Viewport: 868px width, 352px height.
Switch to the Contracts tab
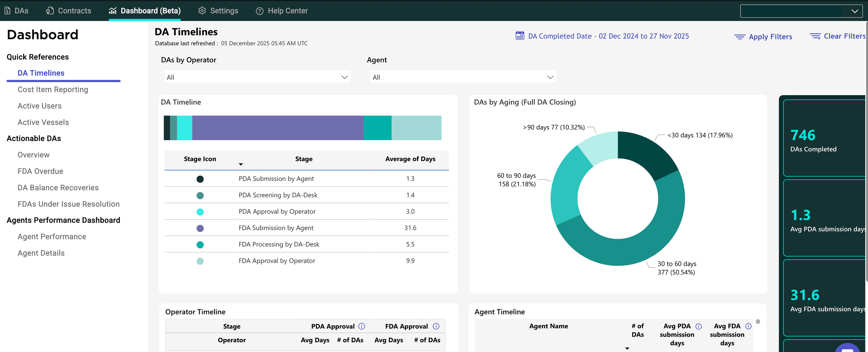pyautogui.click(x=69, y=11)
